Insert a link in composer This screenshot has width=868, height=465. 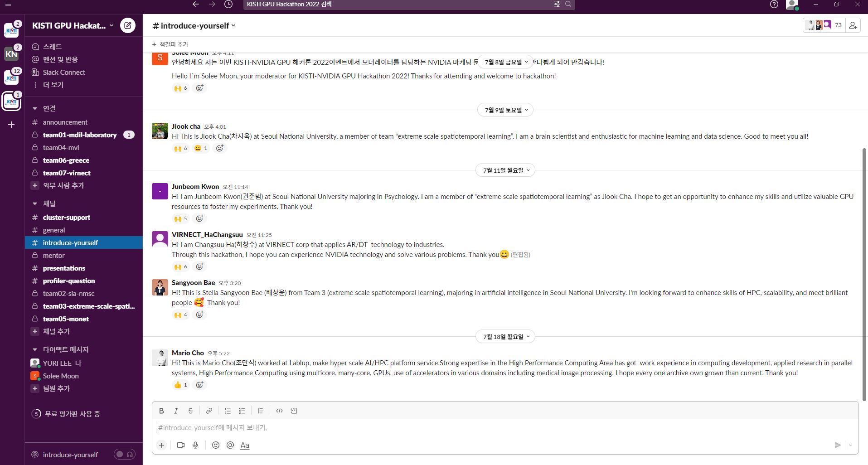pyautogui.click(x=209, y=411)
